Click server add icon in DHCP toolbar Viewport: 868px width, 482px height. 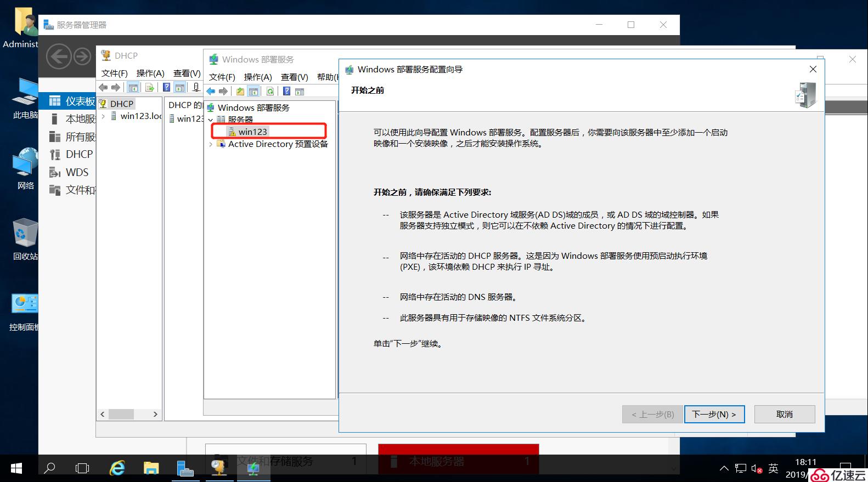[196, 87]
